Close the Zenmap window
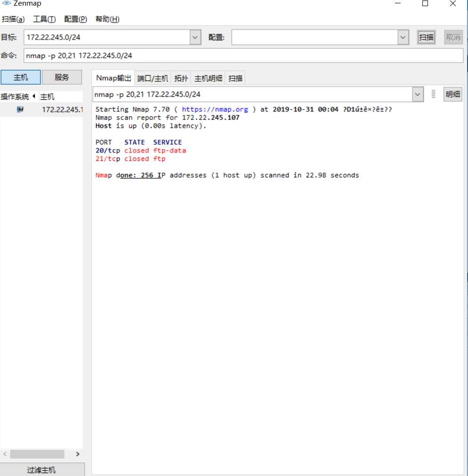The image size is (468, 476). pos(452,3)
